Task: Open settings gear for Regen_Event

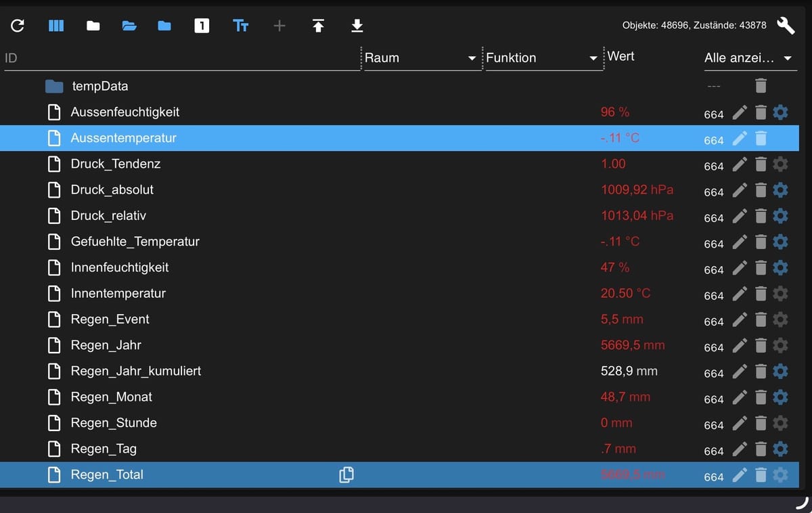Action: [780, 319]
